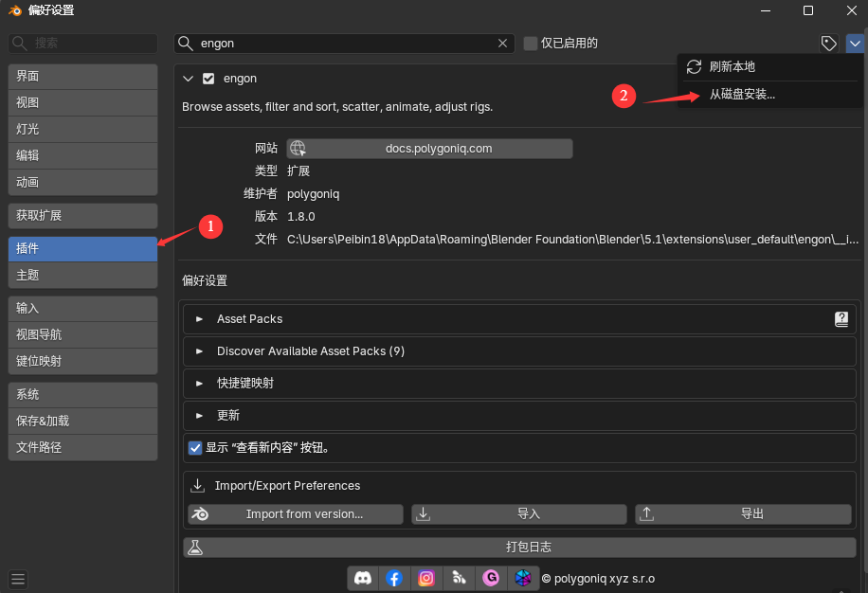Viewport: 868px width, 593px height.
Task: Click the engon file path text
Action: click(572, 240)
